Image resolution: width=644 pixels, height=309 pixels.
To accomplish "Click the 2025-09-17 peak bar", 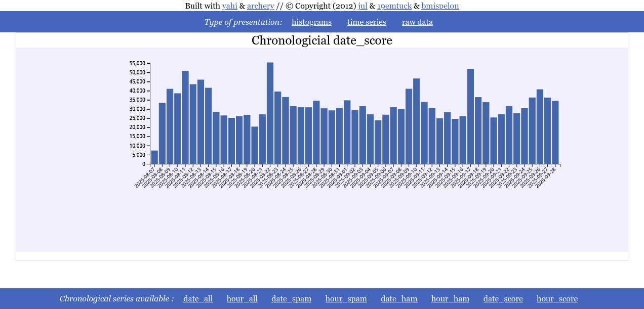I will [470, 116].
